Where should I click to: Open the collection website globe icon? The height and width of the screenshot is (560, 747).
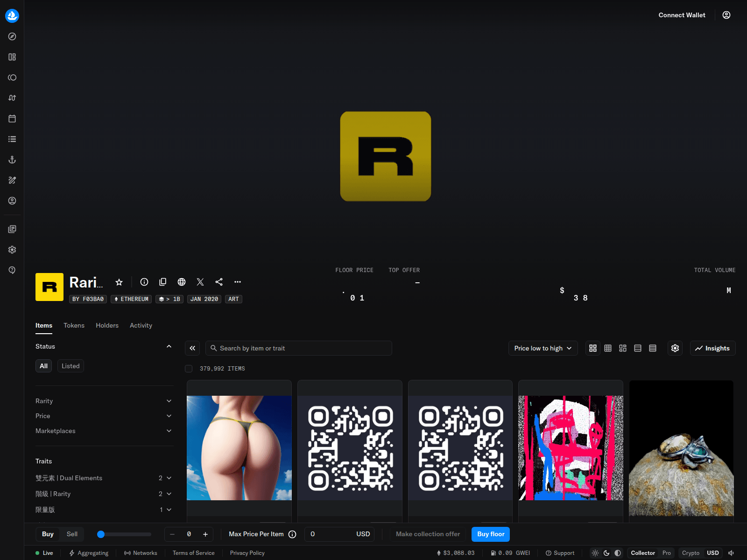point(182,282)
